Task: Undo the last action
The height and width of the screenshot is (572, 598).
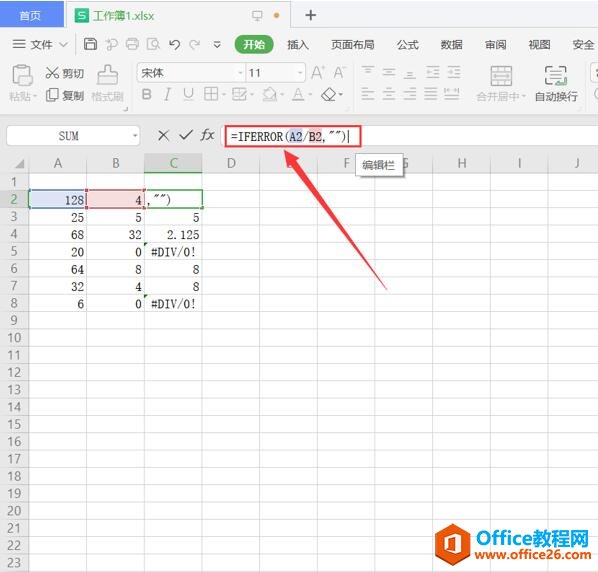Action: (175, 45)
